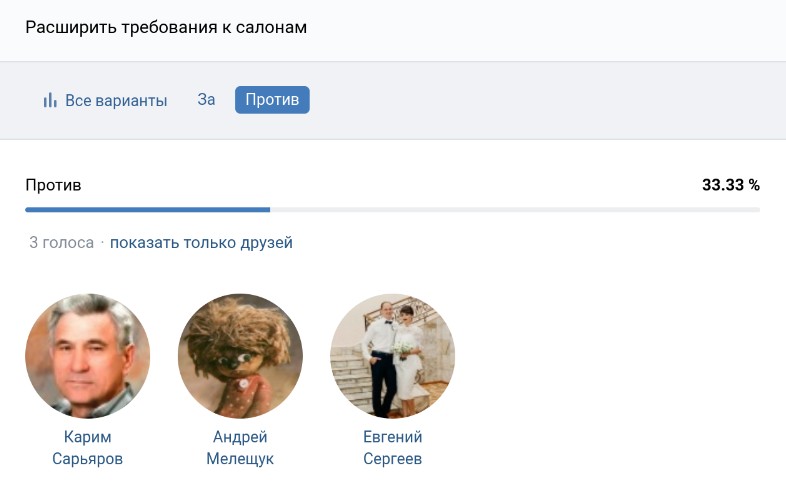
Task: Click the показать только друзей link
Action: [x=201, y=243]
